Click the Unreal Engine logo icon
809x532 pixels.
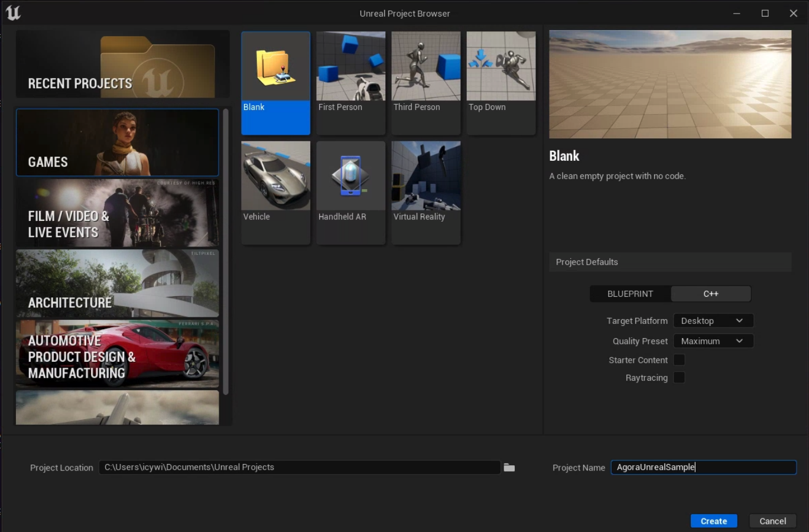[13, 13]
